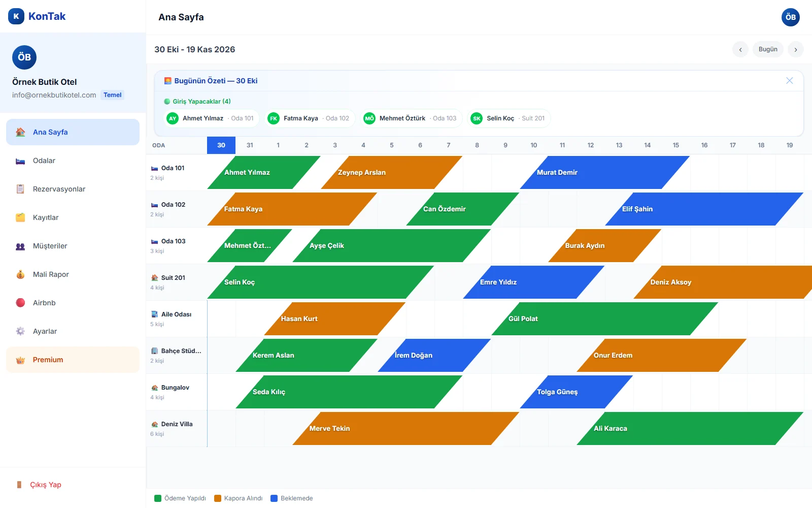Click the KonTak logo icon

(x=16, y=16)
